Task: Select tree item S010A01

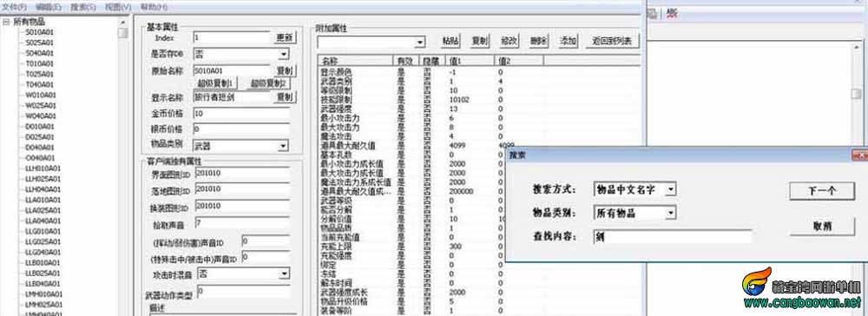Action: point(39,32)
